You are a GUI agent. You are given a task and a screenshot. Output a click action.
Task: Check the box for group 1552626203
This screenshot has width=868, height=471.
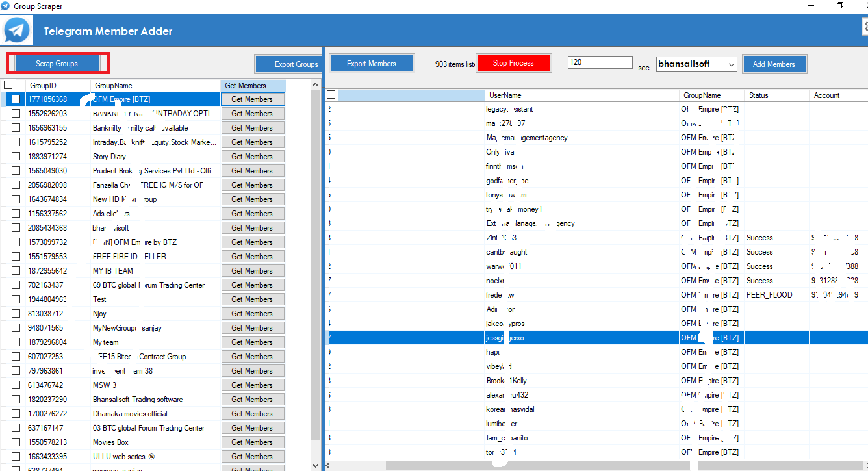pos(16,114)
